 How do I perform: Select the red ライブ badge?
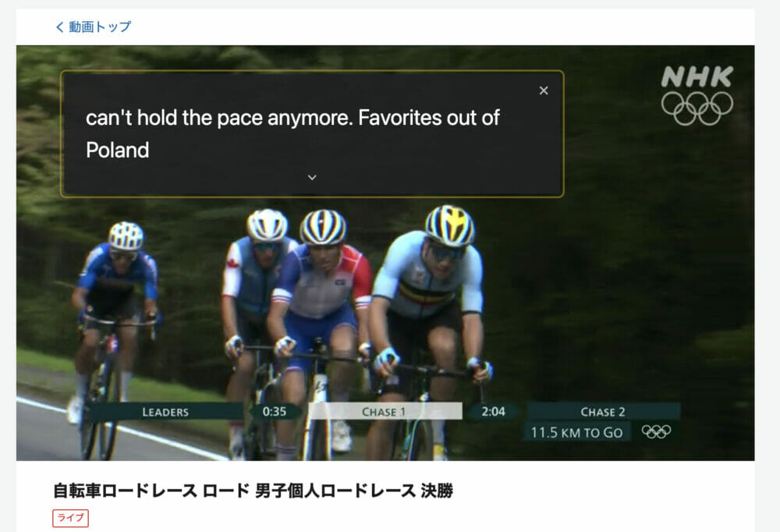click(71, 517)
